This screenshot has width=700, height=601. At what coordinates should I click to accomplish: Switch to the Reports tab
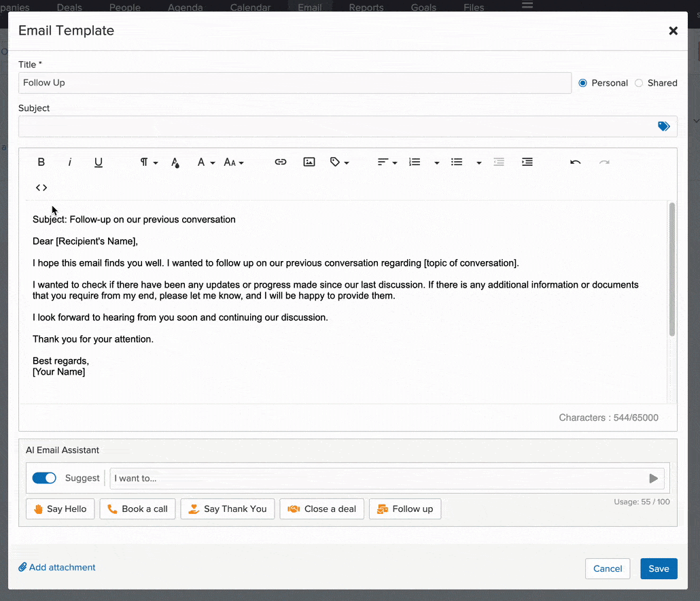pyautogui.click(x=366, y=7)
